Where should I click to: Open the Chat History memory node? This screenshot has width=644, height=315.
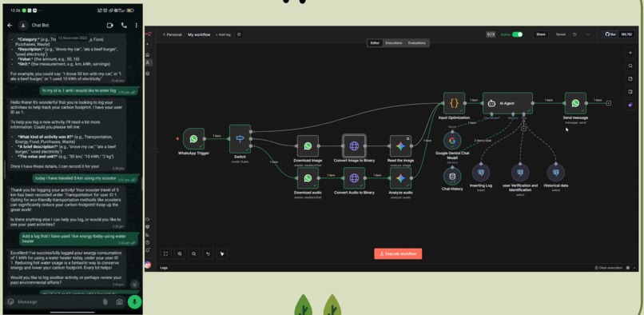pos(452,177)
